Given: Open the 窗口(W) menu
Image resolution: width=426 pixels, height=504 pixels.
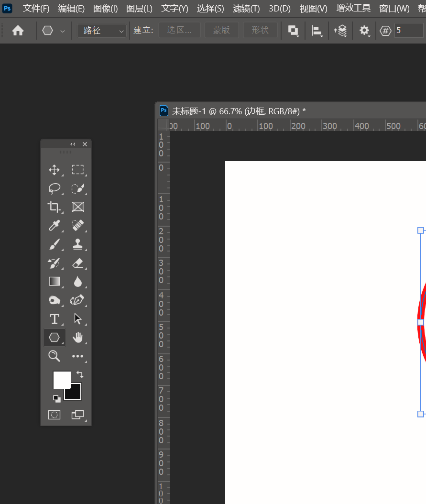Looking at the screenshot, I should 394,8.
